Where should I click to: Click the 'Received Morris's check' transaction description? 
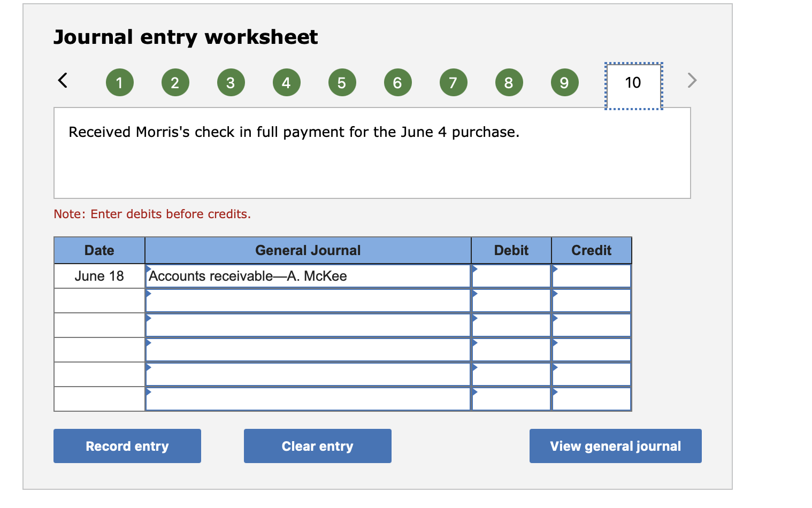coord(294,132)
